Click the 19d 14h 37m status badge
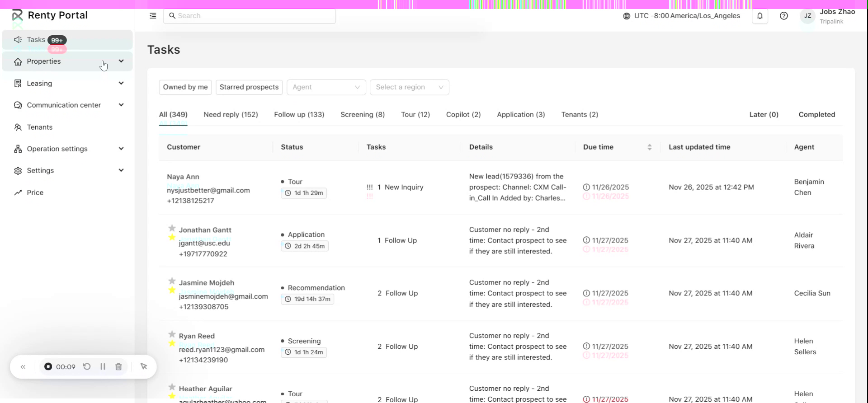The image size is (868, 403). click(x=307, y=299)
